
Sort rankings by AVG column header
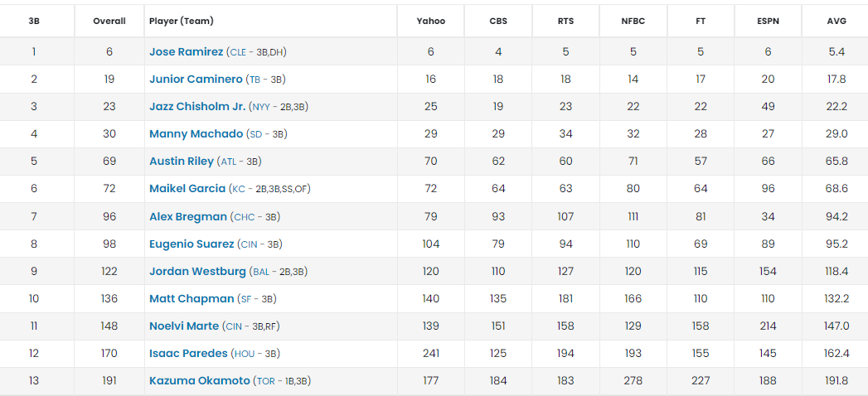(x=836, y=22)
